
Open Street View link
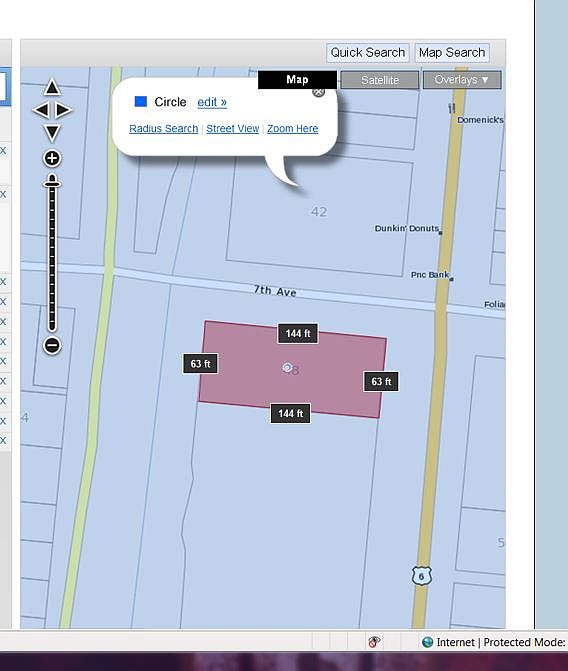click(x=232, y=129)
